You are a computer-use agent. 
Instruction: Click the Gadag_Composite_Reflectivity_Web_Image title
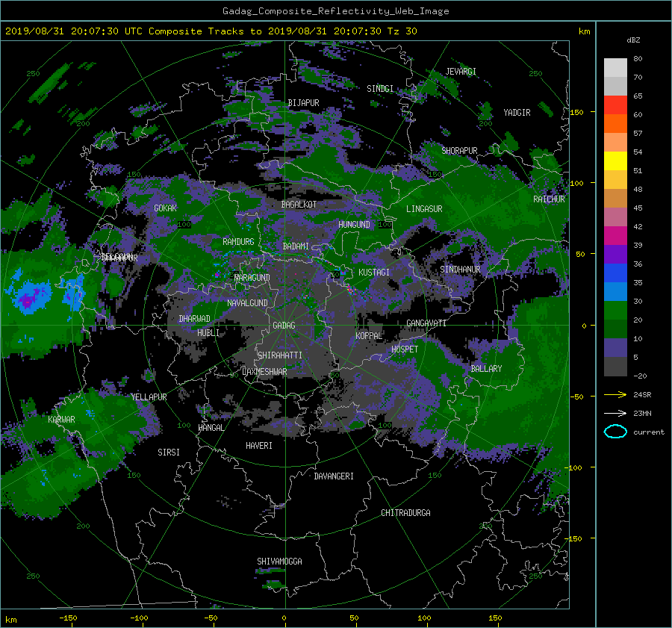point(335,11)
